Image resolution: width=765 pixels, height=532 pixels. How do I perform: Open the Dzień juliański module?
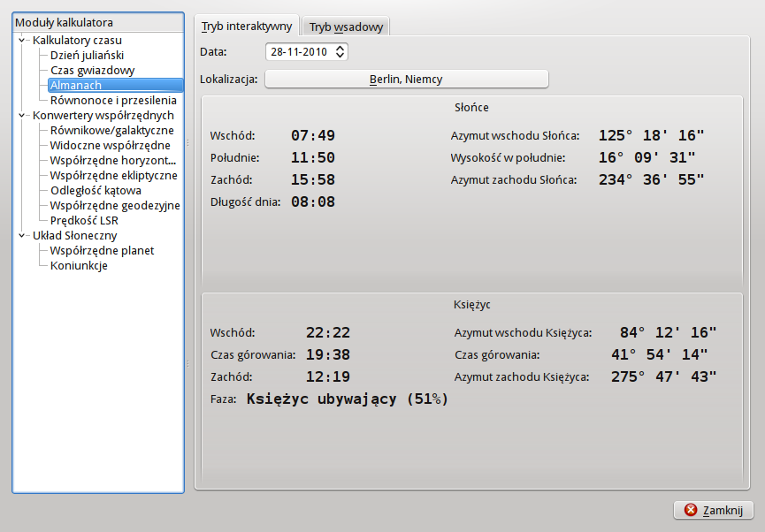(x=87, y=55)
